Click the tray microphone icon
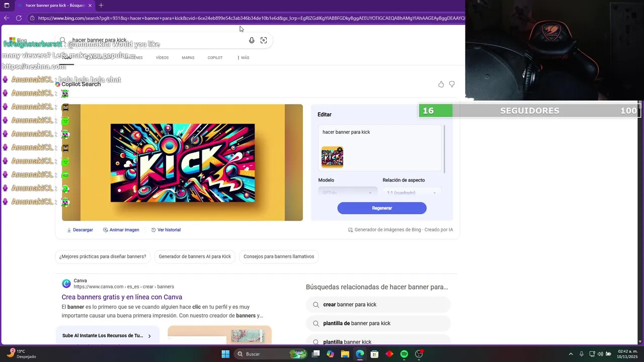The height and width of the screenshot is (362, 644). point(582,354)
